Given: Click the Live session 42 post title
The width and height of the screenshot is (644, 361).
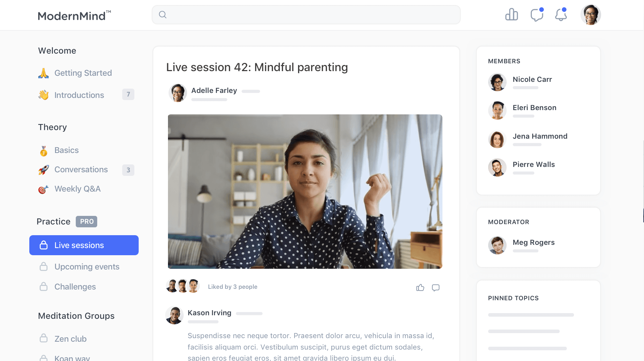Looking at the screenshot, I should [257, 67].
